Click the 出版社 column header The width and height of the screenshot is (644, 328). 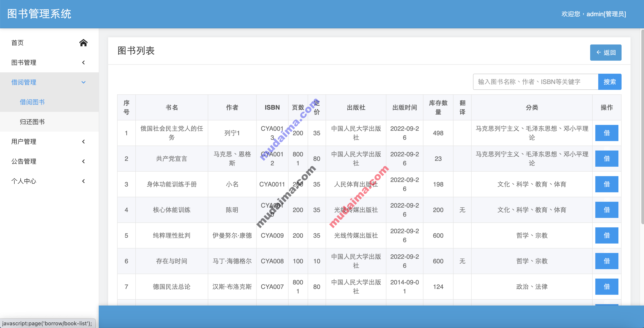[x=356, y=107]
